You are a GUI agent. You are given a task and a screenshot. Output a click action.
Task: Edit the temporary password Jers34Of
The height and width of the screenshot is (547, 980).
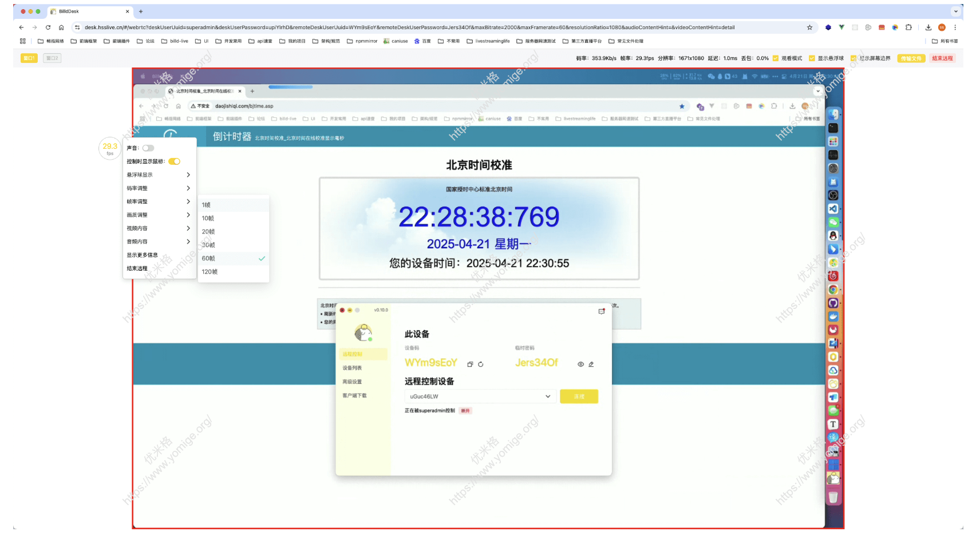pos(592,364)
